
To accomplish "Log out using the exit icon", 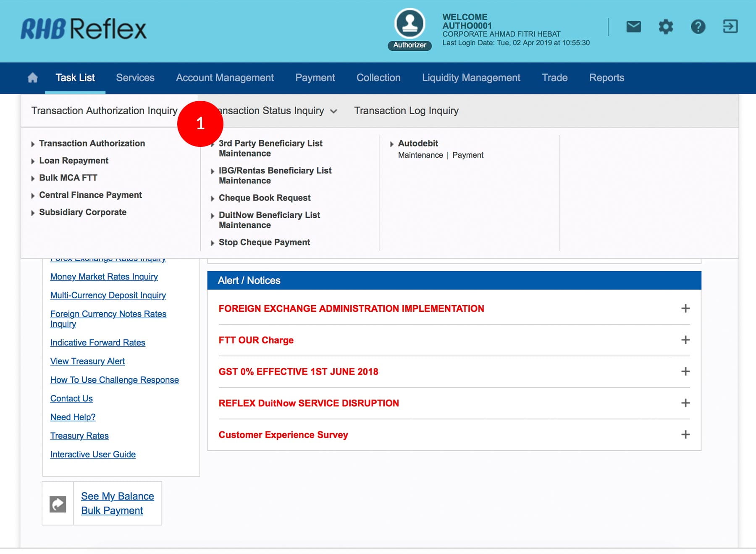I will point(730,26).
